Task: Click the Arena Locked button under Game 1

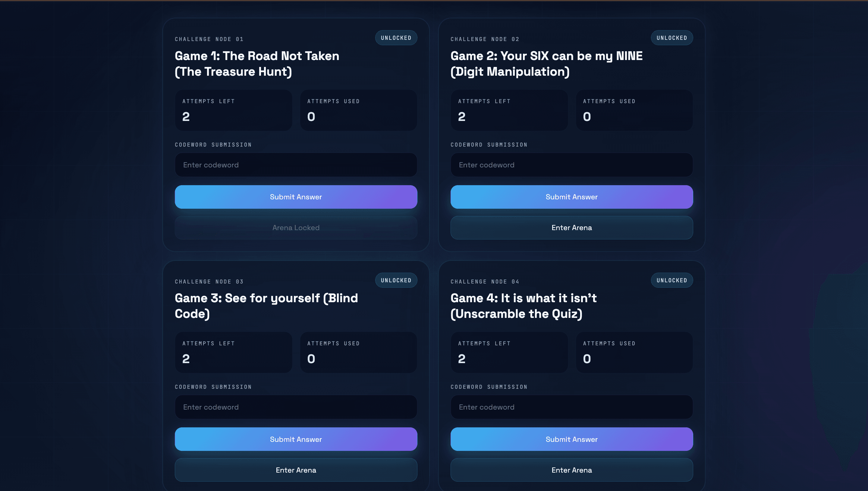Action: [x=296, y=228]
